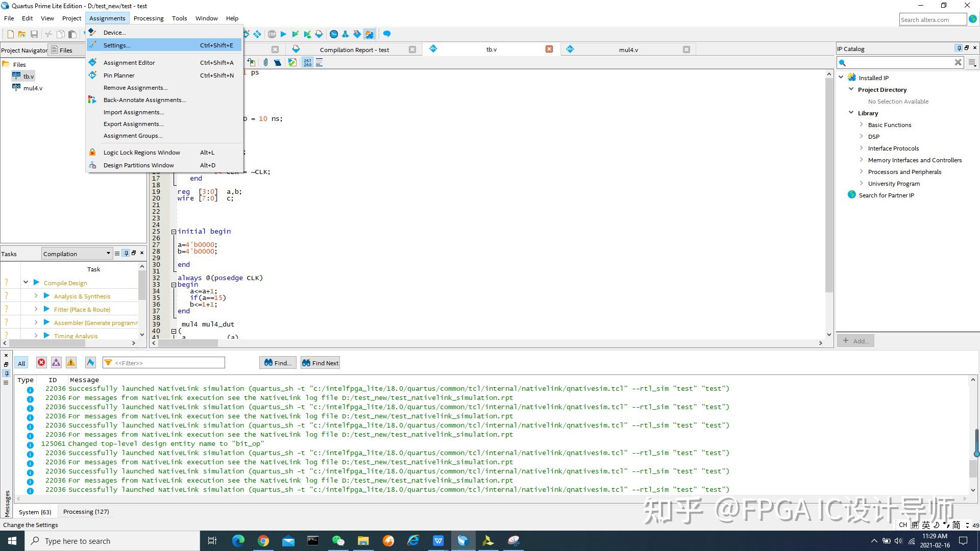The width and height of the screenshot is (980, 551).
Task: Enable the warnings filter in Messages panel
Action: [x=71, y=362]
